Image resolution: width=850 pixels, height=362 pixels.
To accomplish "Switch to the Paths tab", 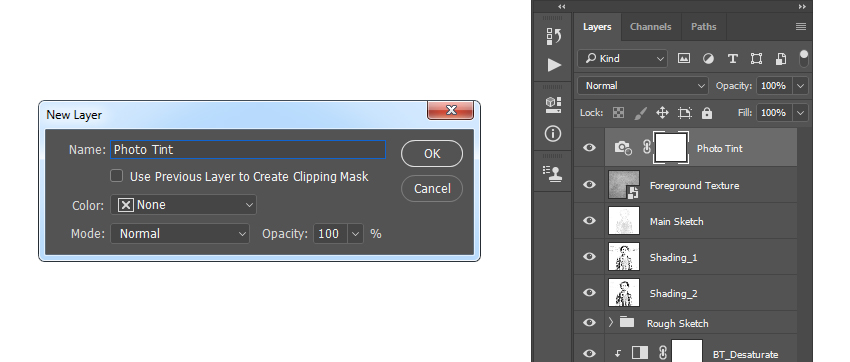I will coord(704,27).
